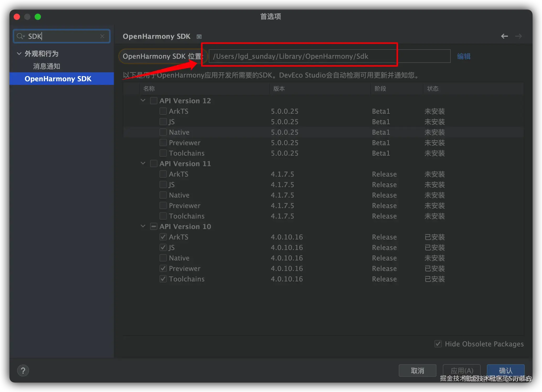
Task: Collapse the 外观和行为 settings category
Action: pyautogui.click(x=19, y=54)
